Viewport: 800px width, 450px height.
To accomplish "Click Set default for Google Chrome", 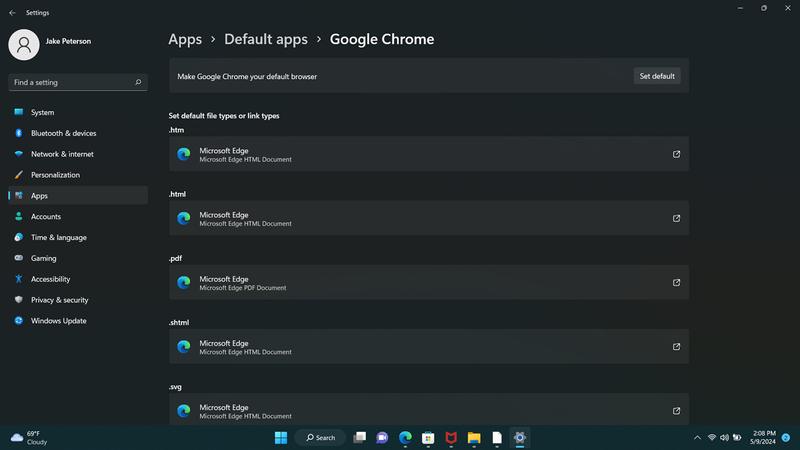I will 657,76.
